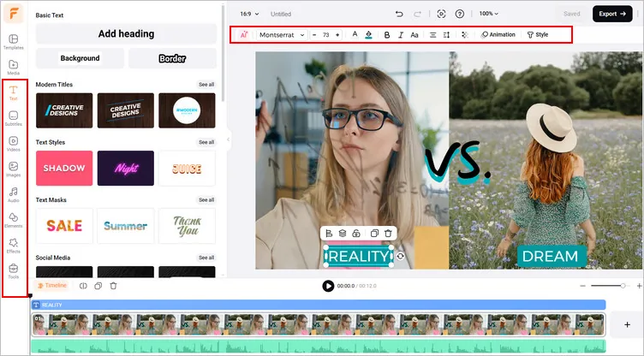See all Text Styles
This screenshot has width=644, height=356.
206,142
